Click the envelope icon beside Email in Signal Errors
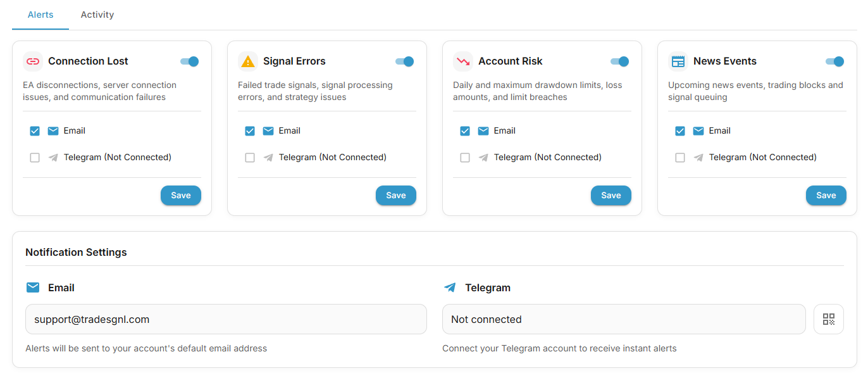This screenshot has height=378, width=868. [268, 130]
